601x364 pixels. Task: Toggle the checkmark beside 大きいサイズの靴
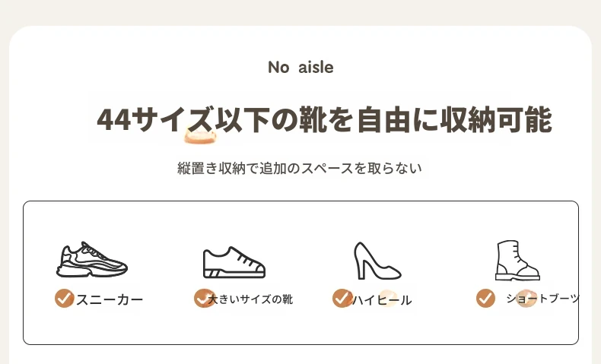coord(204,298)
